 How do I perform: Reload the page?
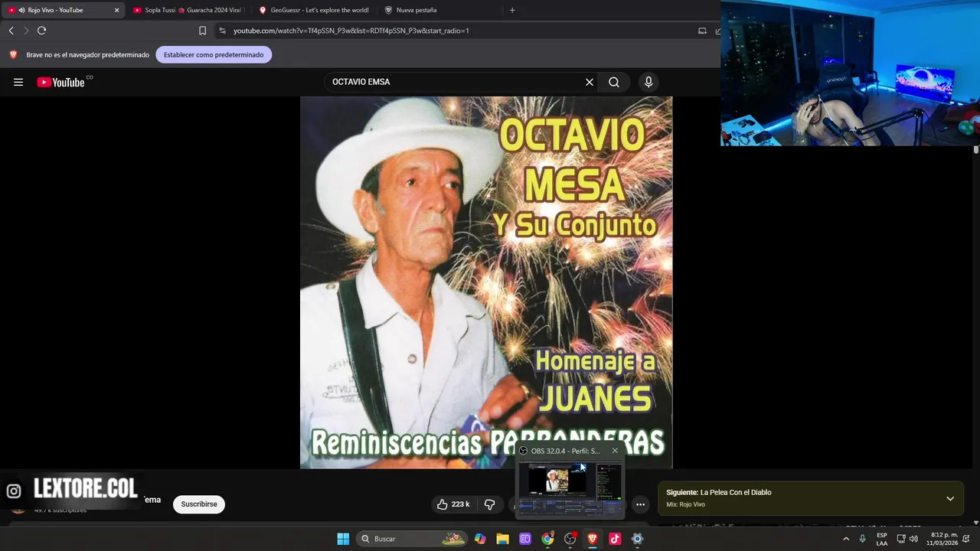42,31
